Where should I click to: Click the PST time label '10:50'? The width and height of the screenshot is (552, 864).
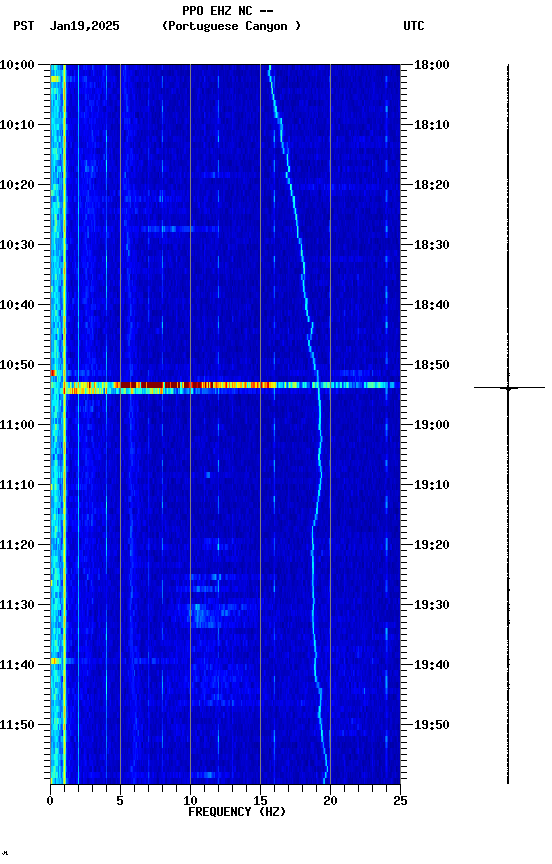[x=17, y=365]
